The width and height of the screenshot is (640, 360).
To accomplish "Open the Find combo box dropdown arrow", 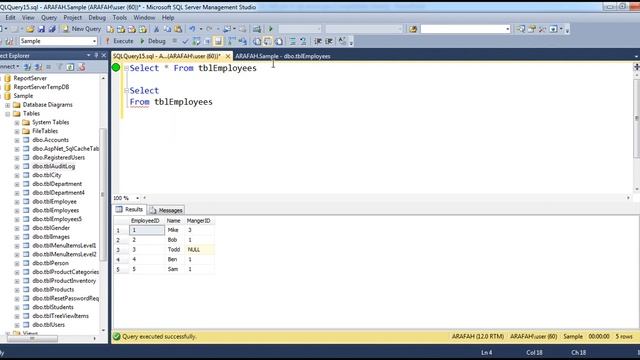I will (x=507, y=29).
